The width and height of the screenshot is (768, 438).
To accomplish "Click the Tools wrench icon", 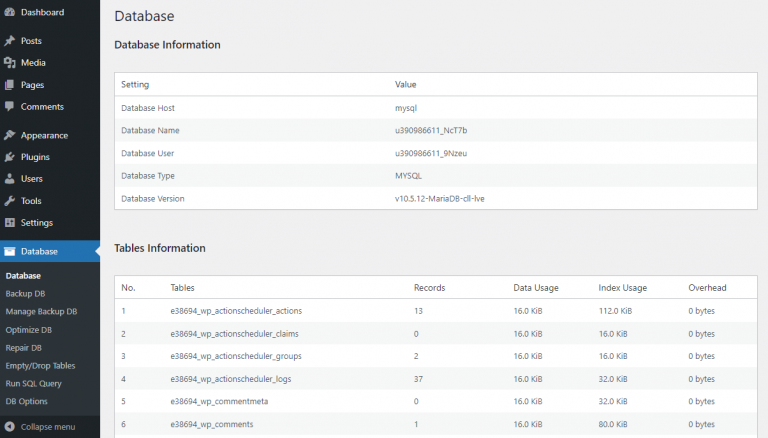I will click(10, 201).
